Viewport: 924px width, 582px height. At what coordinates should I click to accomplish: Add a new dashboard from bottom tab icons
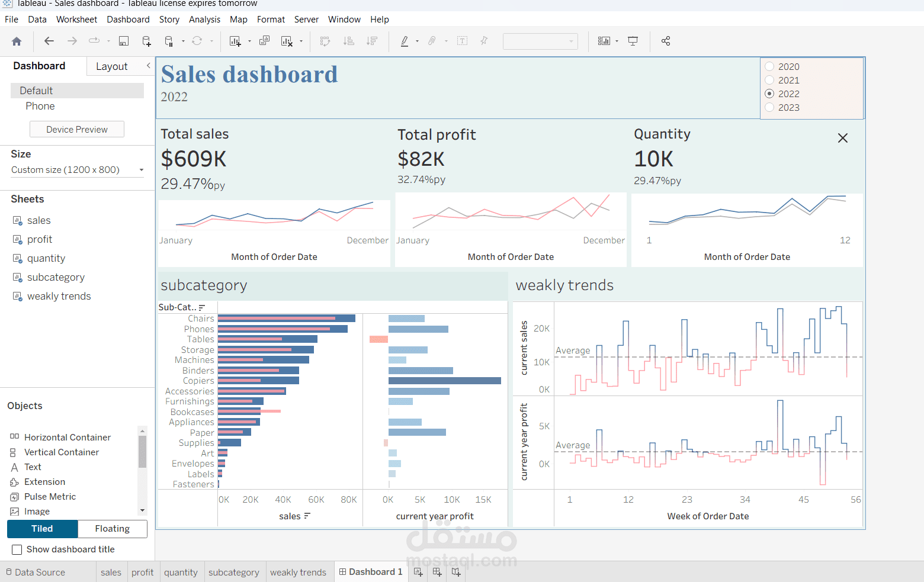tap(437, 572)
